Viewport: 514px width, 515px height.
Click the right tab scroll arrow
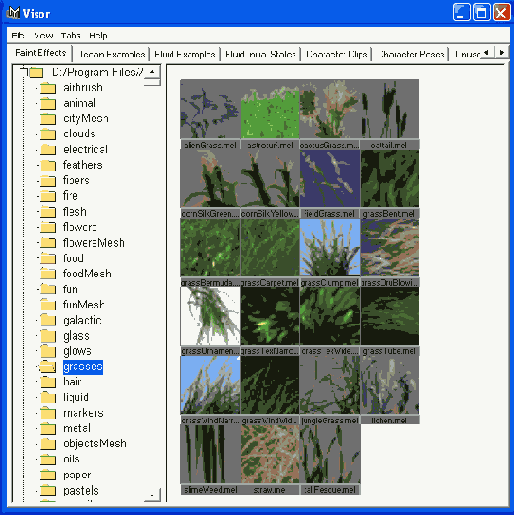[x=502, y=53]
